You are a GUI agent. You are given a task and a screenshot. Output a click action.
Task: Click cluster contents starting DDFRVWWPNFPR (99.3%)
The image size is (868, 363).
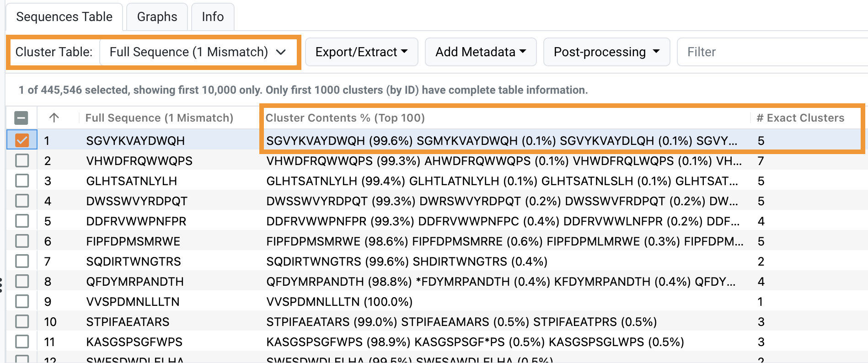point(503,221)
